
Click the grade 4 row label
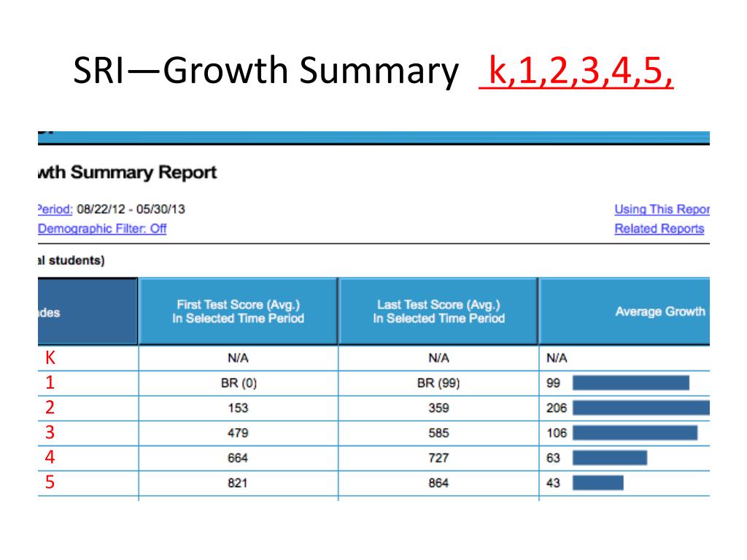[x=50, y=457]
